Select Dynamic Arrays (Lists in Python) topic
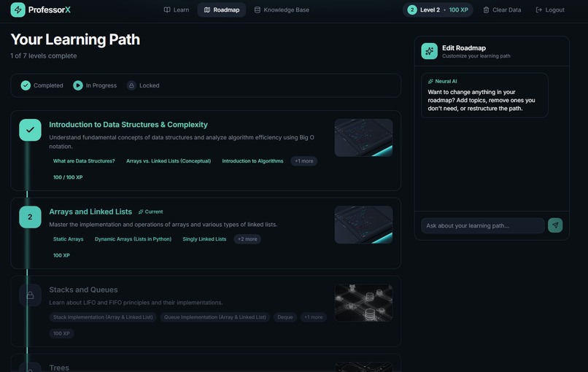 (133, 239)
